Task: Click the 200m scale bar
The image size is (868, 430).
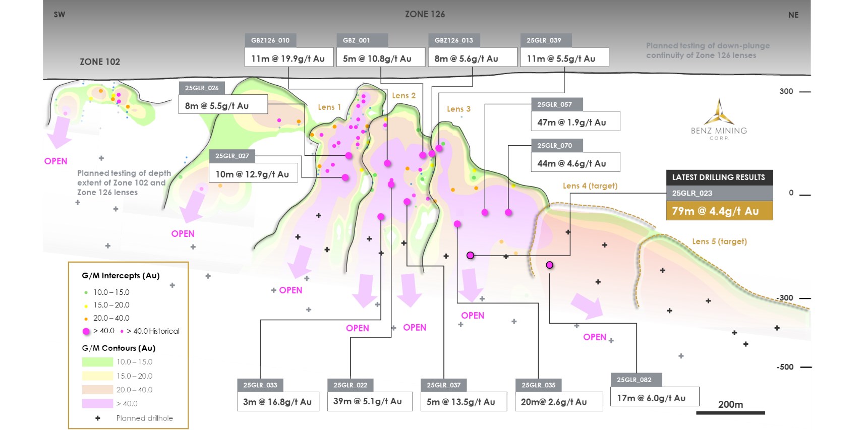Action: click(730, 412)
